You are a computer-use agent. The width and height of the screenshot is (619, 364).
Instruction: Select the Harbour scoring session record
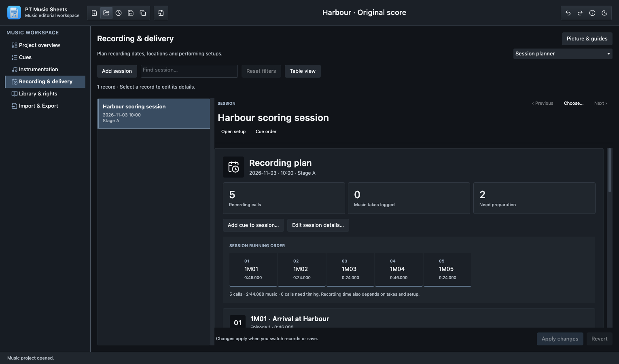pos(154,114)
